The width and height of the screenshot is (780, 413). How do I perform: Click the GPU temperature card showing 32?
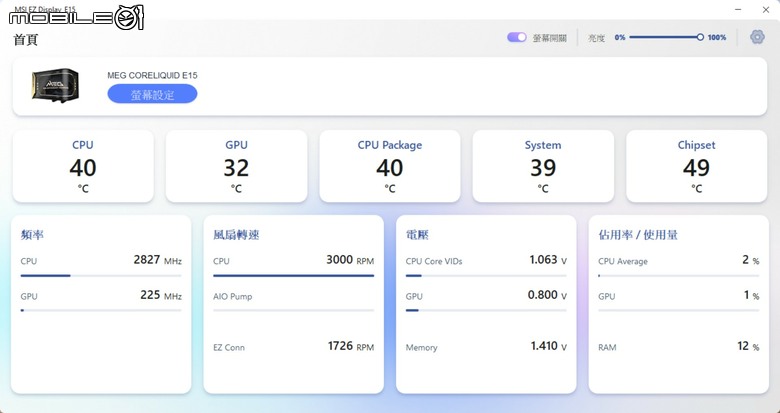point(236,166)
